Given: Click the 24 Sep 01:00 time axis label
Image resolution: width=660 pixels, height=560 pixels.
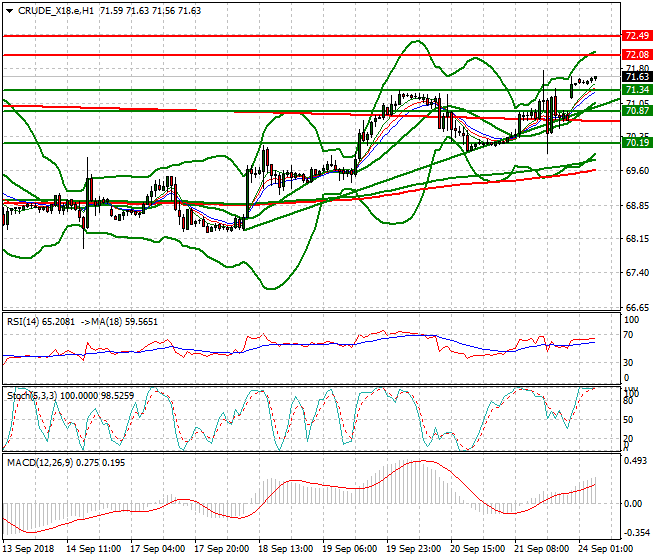Looking at the screenshot, I should [x=603, y=549].
